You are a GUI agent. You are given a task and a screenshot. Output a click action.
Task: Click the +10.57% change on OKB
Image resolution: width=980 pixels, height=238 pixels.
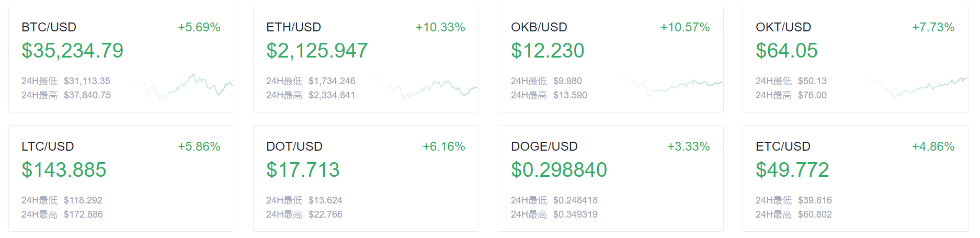coord(685,27)
